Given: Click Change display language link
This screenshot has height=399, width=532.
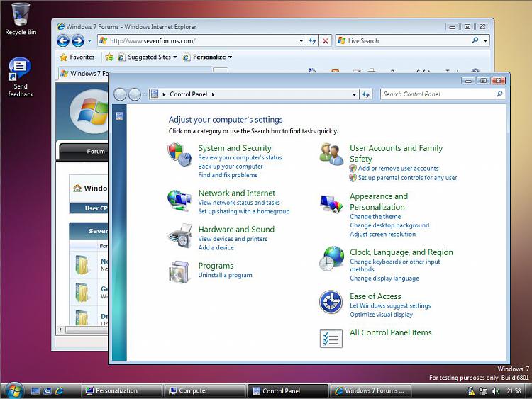Looking at the screenshot, I should 384,279.
